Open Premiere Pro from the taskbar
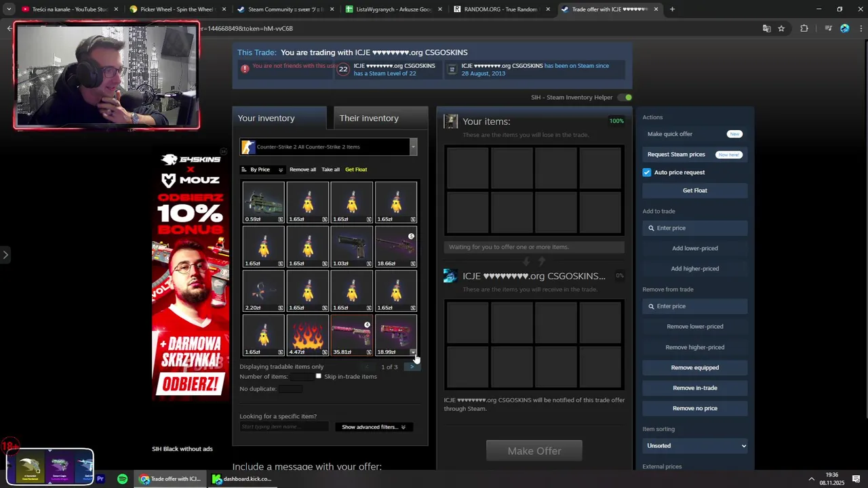Screen dimensions: 868x488 tap(100, 479)
